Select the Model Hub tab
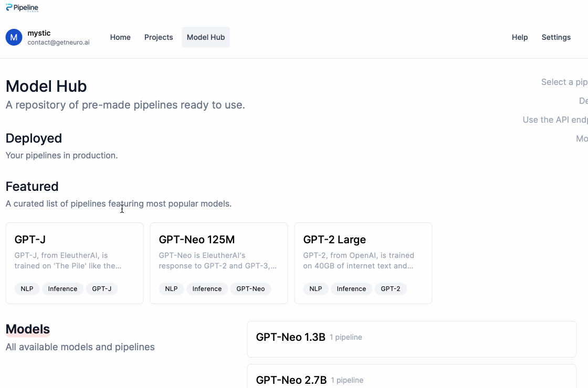 tap(206, 37)
